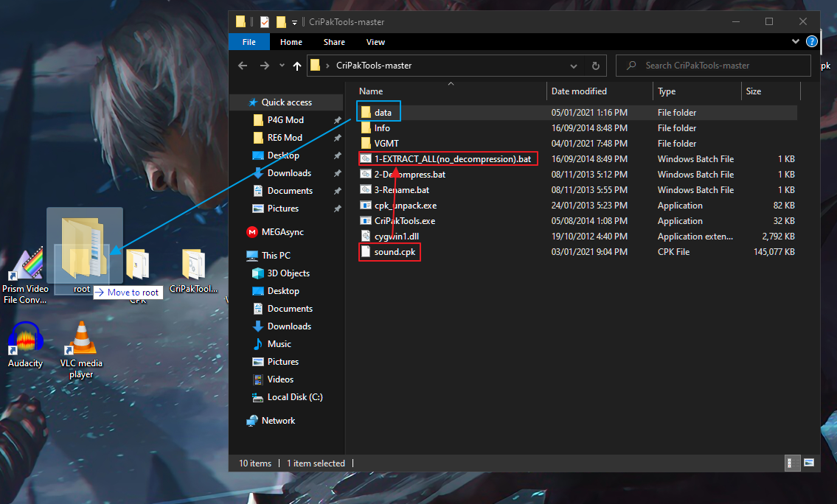837x504 pixels.
Task: Open pinned Desktop under Quick access
Action: click(x=283, y=155)
